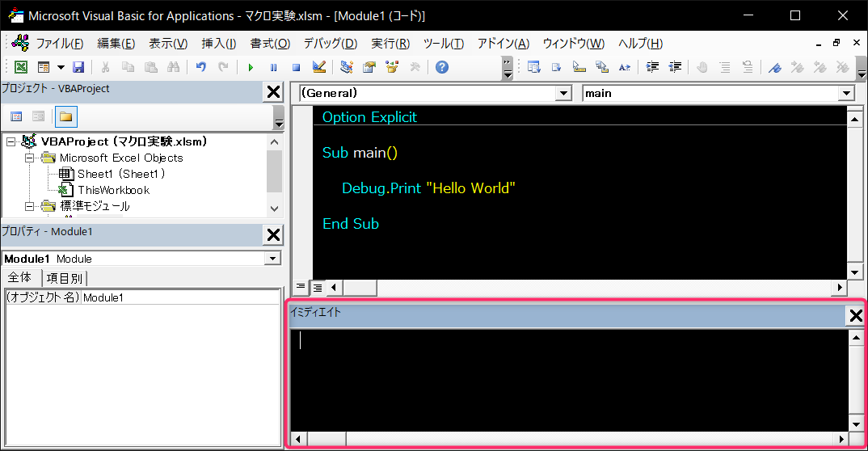Open the 編集(E) menu
Image resolution: width=868 pixels, height=451 pixels.
[x=116, y=44]
